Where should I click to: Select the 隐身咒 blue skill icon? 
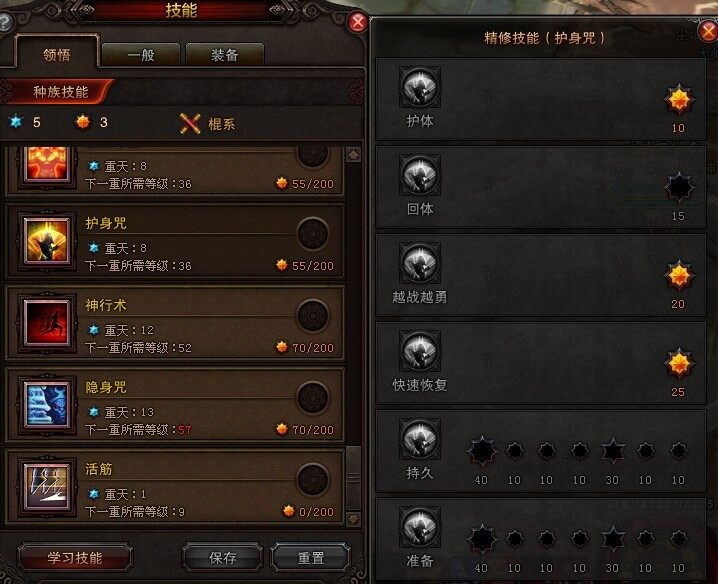coord(47,405)
